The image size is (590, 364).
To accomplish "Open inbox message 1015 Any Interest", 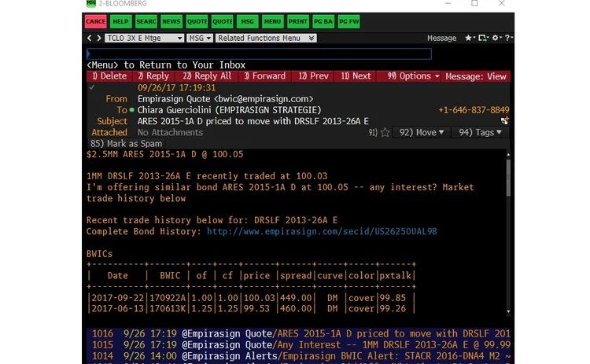I will tap(298, 345).
